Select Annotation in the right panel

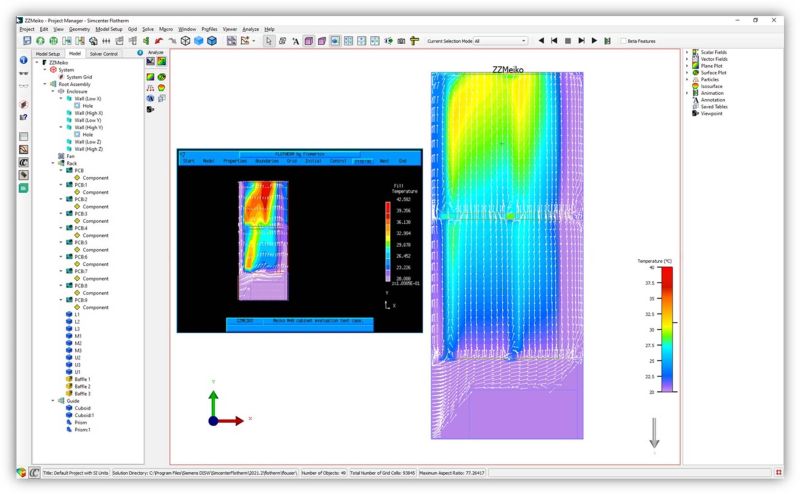click(713, 100)
